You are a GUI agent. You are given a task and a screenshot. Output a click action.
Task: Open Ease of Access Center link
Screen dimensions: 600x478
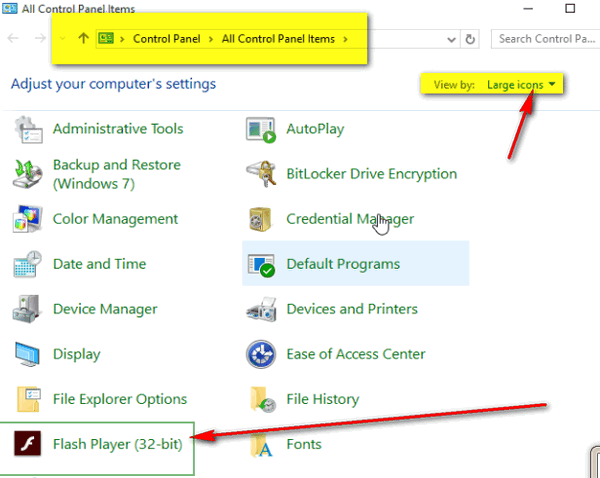coord(355,354)
